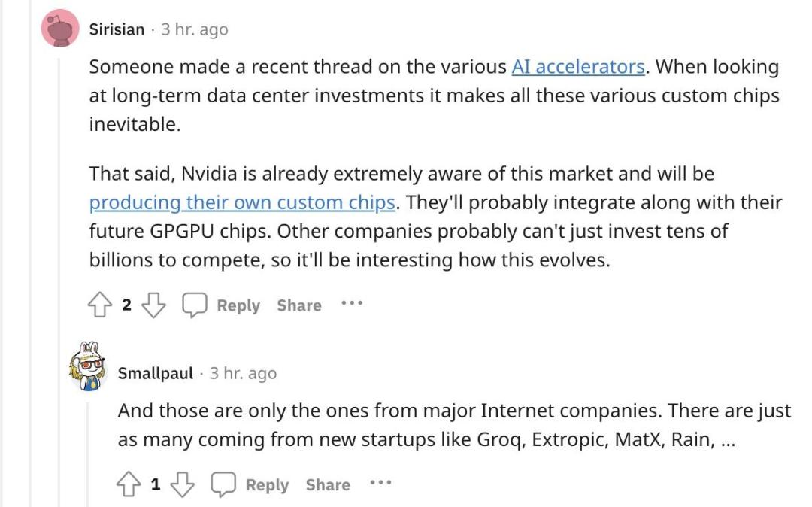Click comment bubble icon under Smallpaul's reply
The height and width of the screenshot is (507, 812).
click(x=223, y=484)
